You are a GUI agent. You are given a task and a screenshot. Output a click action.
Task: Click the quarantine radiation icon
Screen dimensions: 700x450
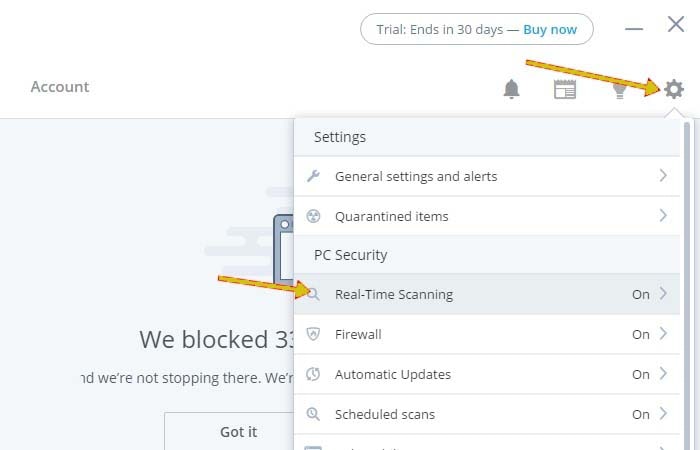point(313,216)
